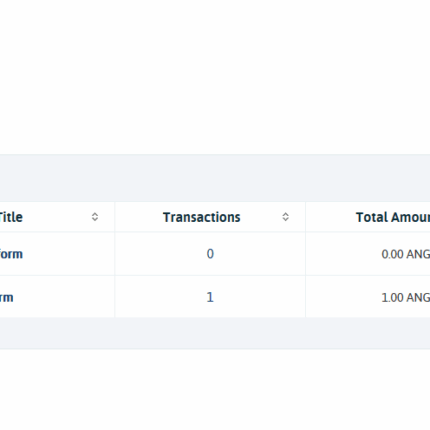Sort Title descending using down arrow

(95, 220)
